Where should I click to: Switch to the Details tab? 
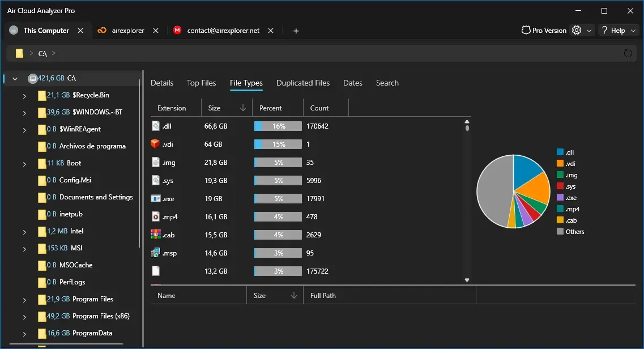tap(162, 83)
